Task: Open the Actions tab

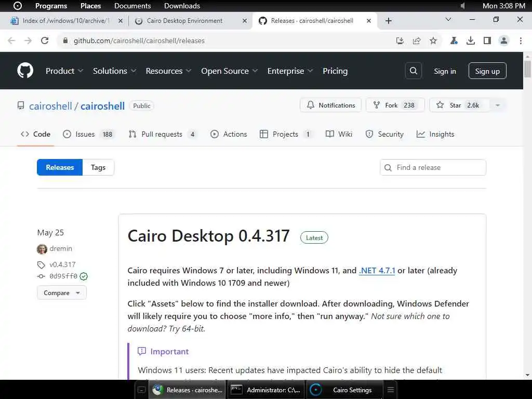Action: coord(229,134)
